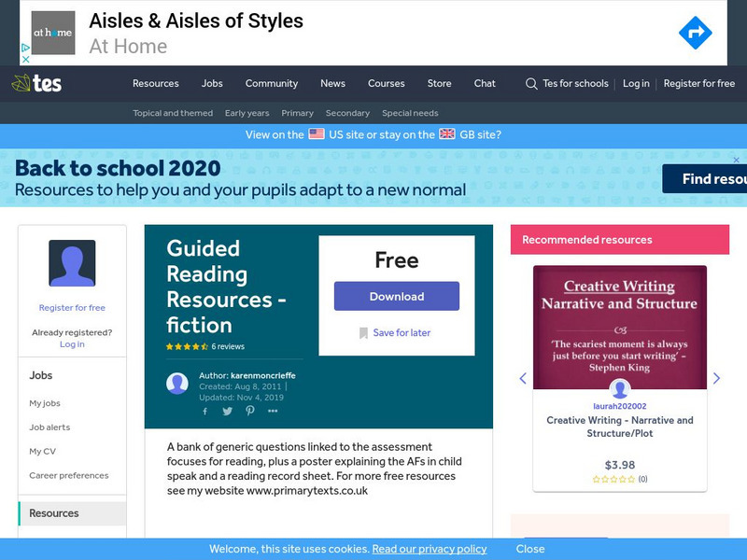Screen dimensions: 747x560
Task: Close the ad with the X icon
Action: click(x=26, y=60)
